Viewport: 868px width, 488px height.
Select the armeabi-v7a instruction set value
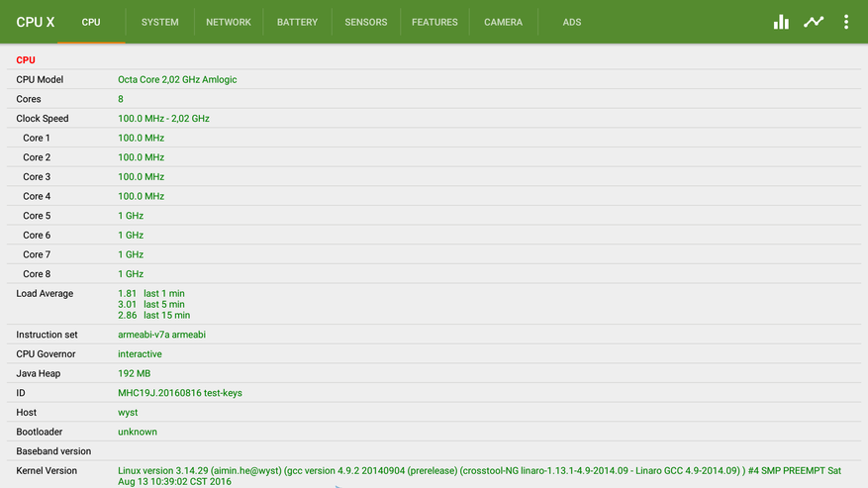(x=161, y=335)
